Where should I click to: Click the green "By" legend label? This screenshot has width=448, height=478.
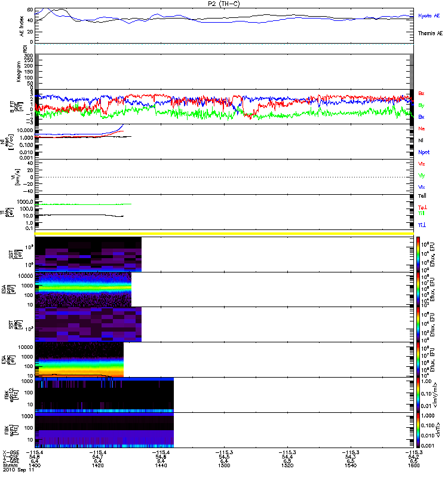coord(421,105)
